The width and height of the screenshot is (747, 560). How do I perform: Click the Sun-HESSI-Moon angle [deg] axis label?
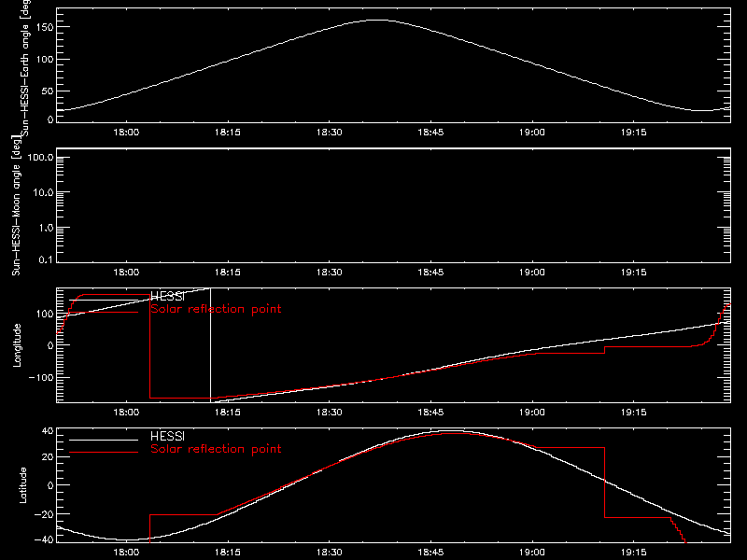(16, 205)
